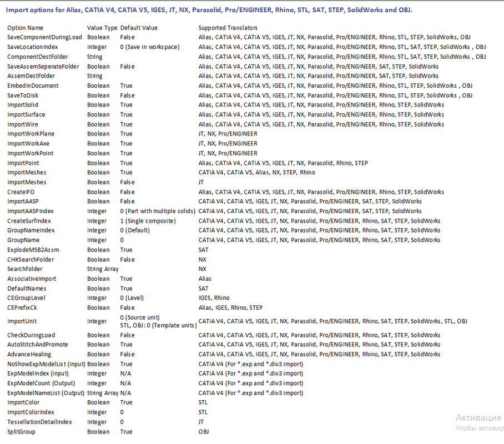
Task: Click the AssemDestFolder option name
Action: [31, 76]
